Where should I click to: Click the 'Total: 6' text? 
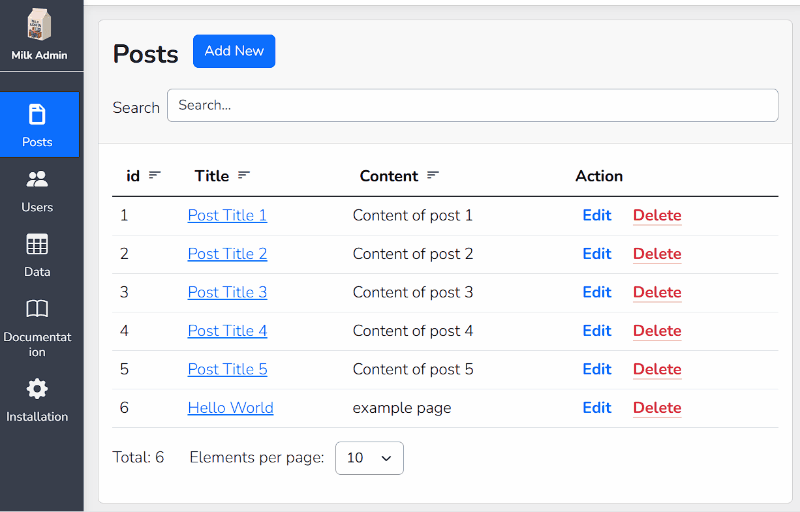click(x=138, y=457)
